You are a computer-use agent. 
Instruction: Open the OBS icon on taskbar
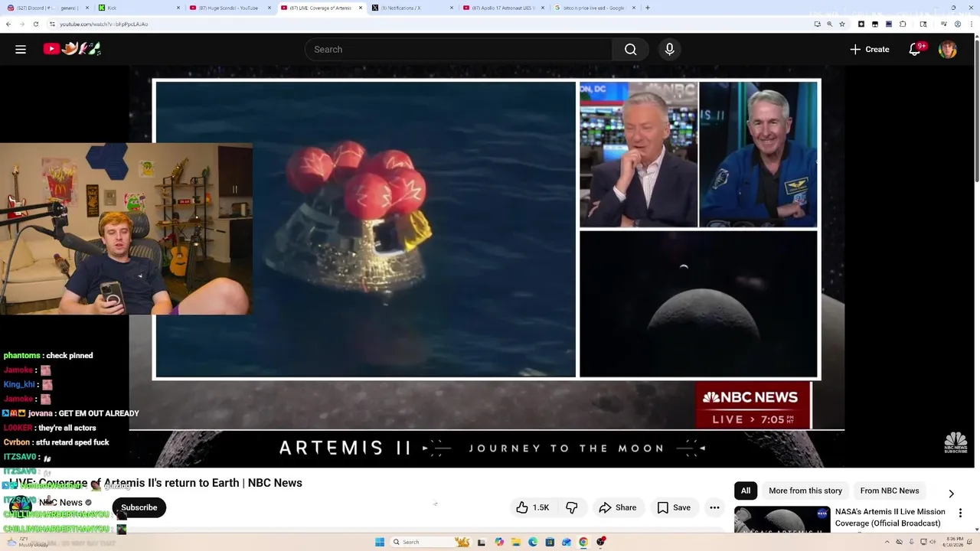pyautogui.click(x=601, y=542)
